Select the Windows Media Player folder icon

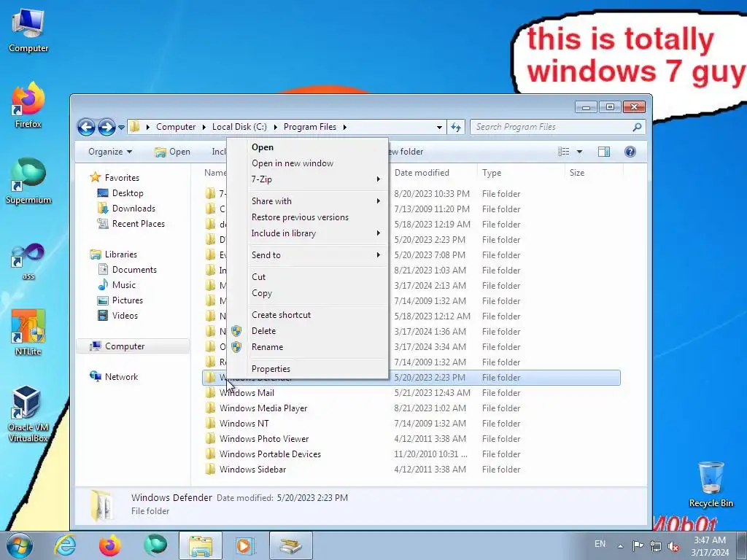(210, 408)
